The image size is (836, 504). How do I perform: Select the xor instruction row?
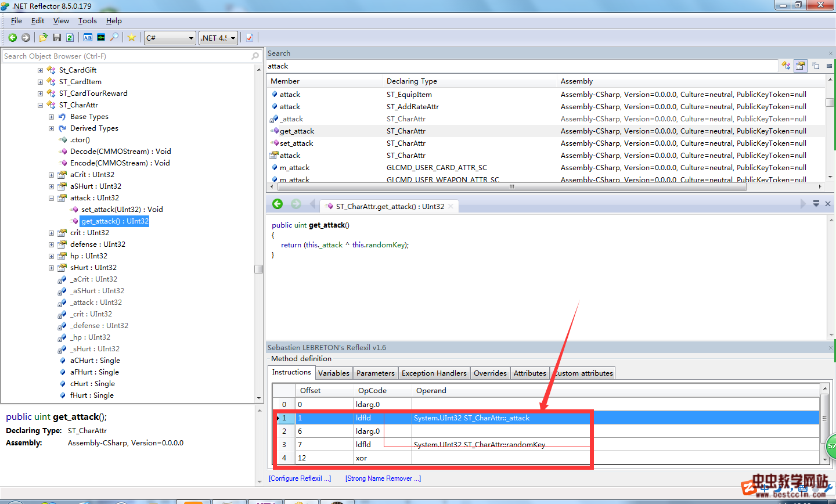[546, 458]
